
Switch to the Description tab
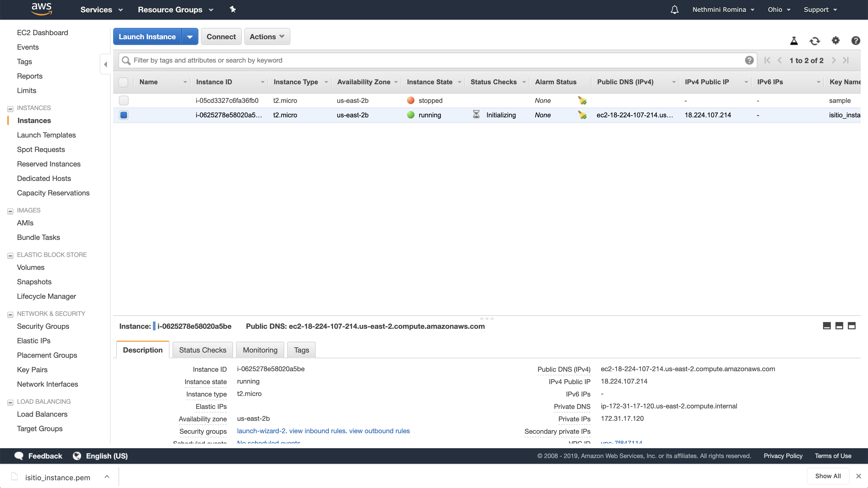[143, 349]
